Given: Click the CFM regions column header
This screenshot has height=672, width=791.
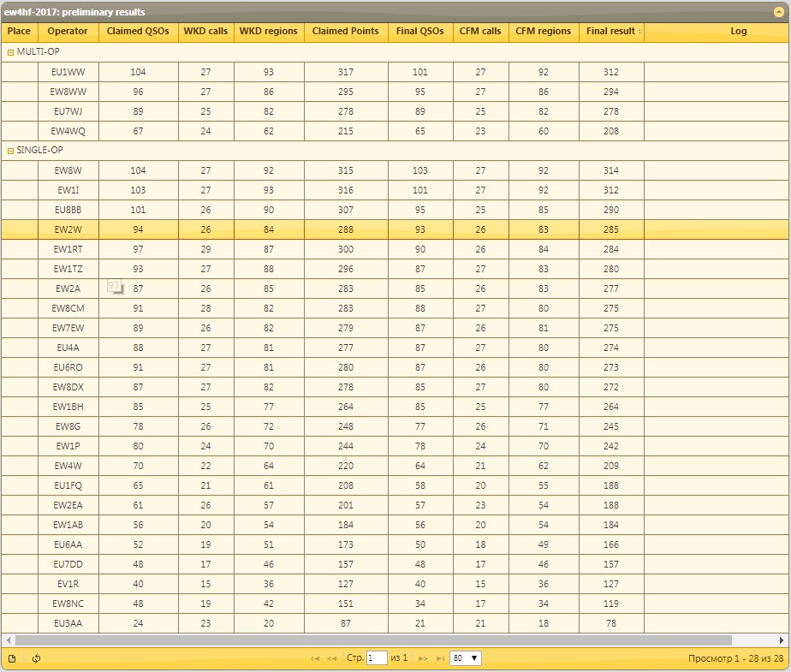Looking at the screenshot, I should point(543,32).
